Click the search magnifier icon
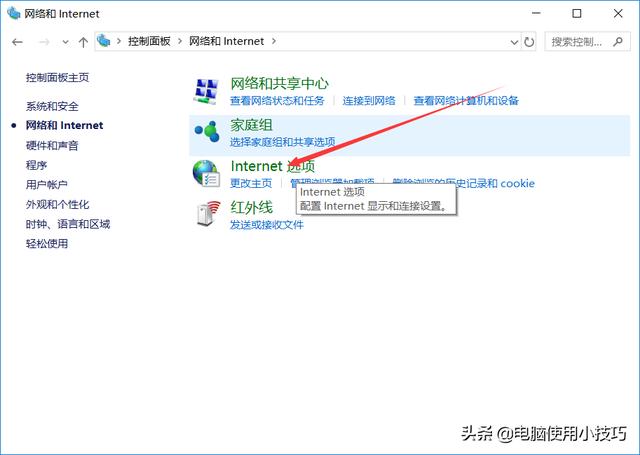 (x=618, y=41)
